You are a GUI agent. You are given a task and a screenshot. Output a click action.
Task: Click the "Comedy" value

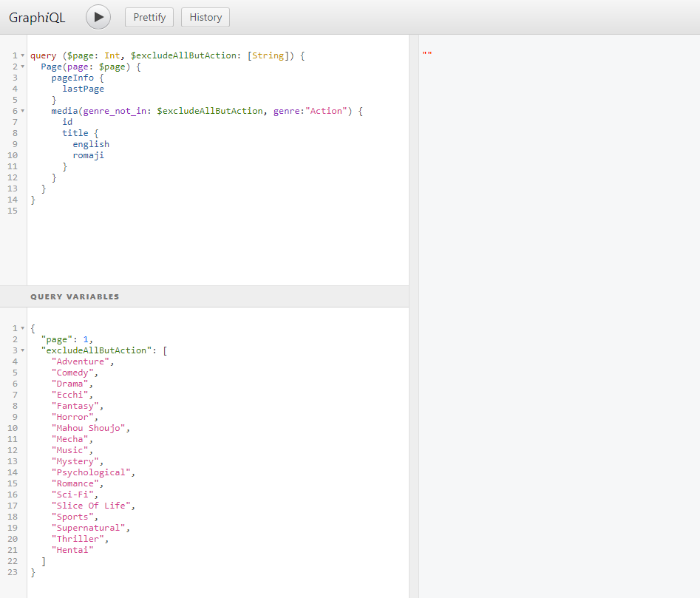pos(72,373)
